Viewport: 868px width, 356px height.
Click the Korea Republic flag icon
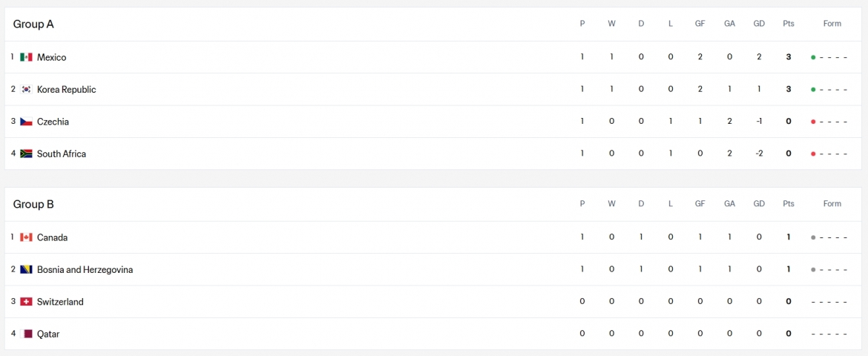[26, 89]
